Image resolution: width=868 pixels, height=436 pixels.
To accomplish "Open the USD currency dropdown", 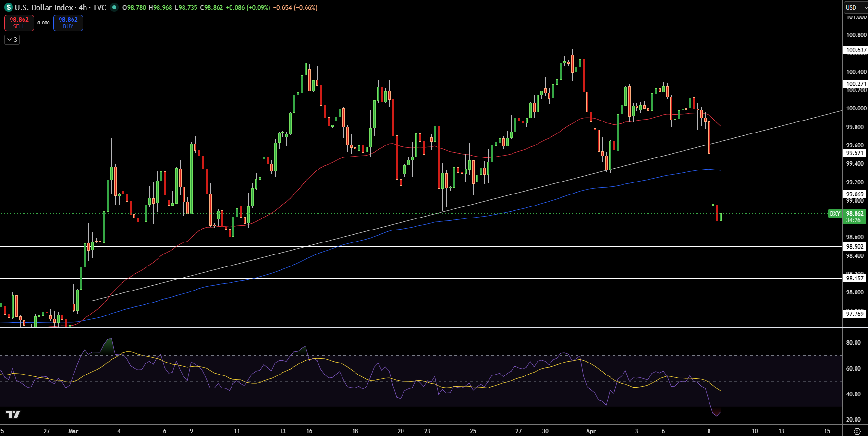I will pyautogui.click(x=856, y=7).
